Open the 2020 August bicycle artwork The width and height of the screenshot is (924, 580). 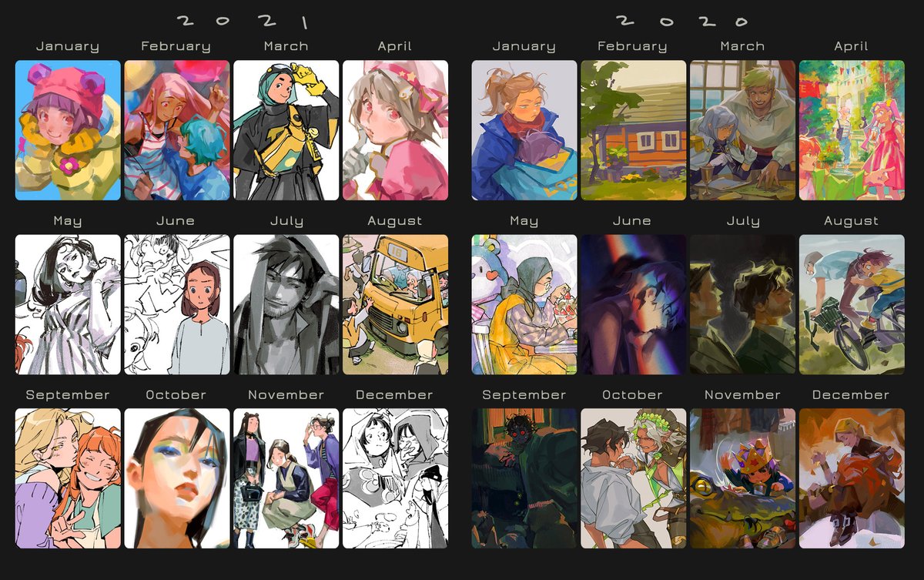852,305
